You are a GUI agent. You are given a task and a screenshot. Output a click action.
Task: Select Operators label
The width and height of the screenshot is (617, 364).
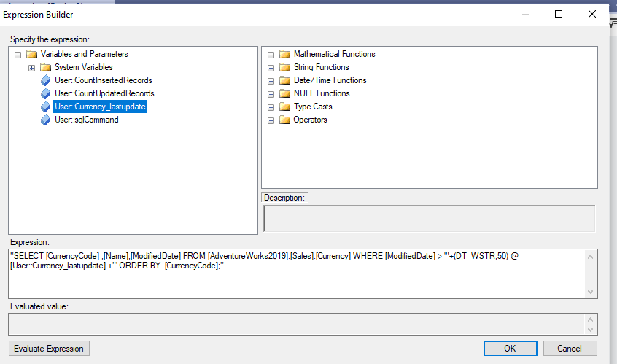pos(310,120)
